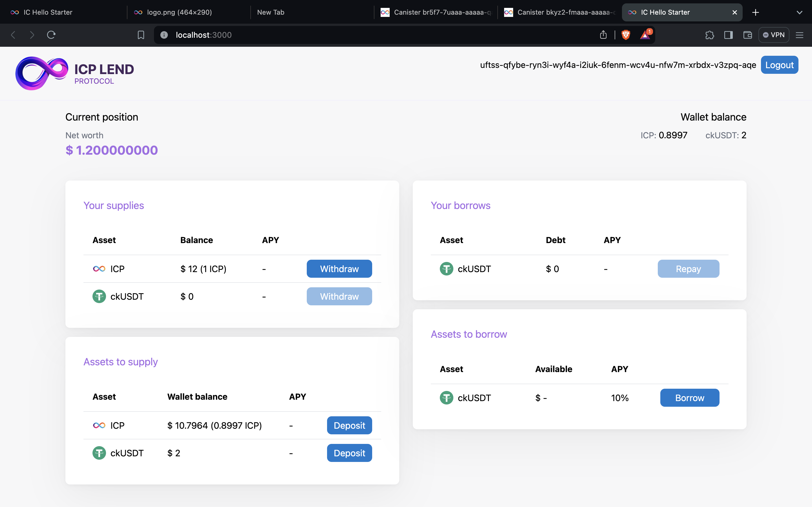Switch to logo.png tab
This screenshot has width=812, height=507.
coord(179,12)
